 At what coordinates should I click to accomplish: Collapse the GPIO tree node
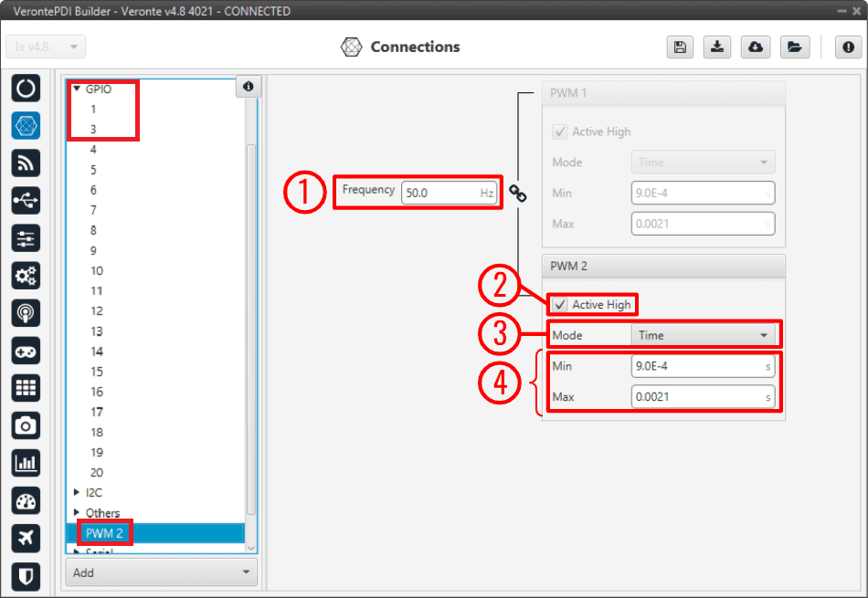tap(77, 89)
